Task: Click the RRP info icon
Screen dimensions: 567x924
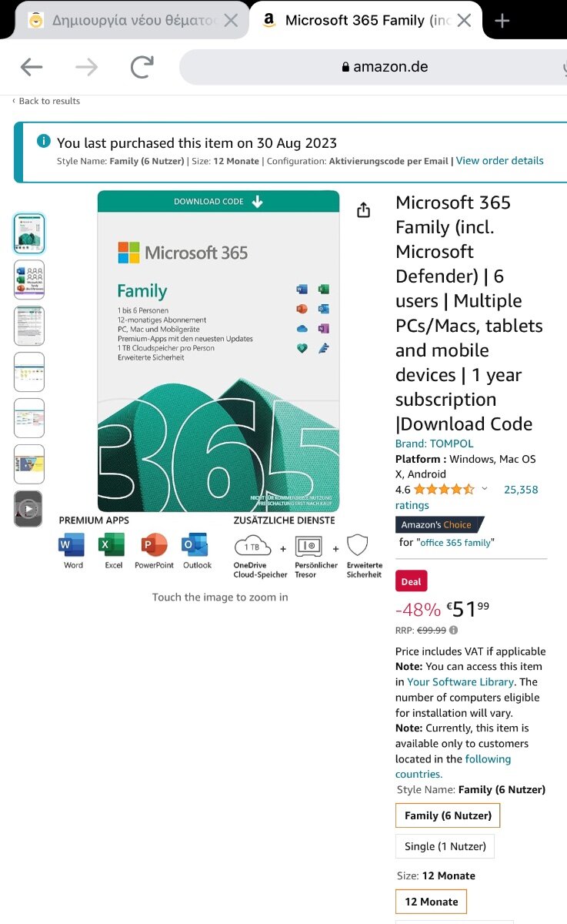Action: 454,630
